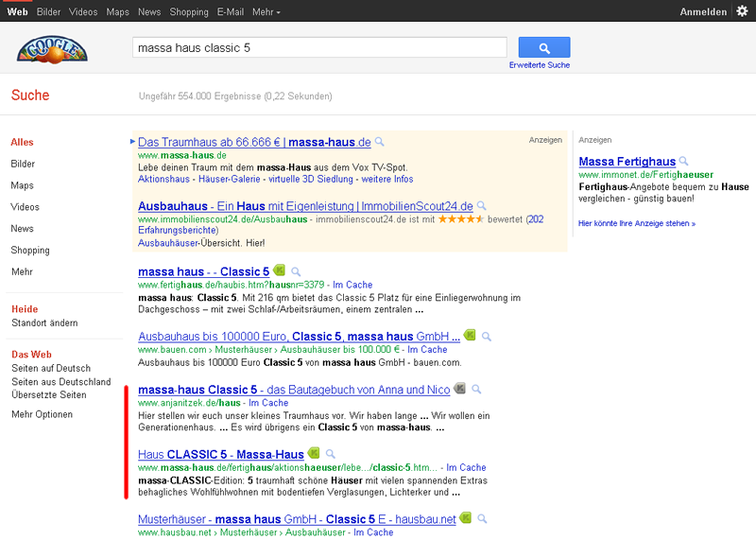Open 'Ausbauhaus bis 100000 Euro' result title
The width and height of the screenshot is (756, 540).
tap(299, 337)
